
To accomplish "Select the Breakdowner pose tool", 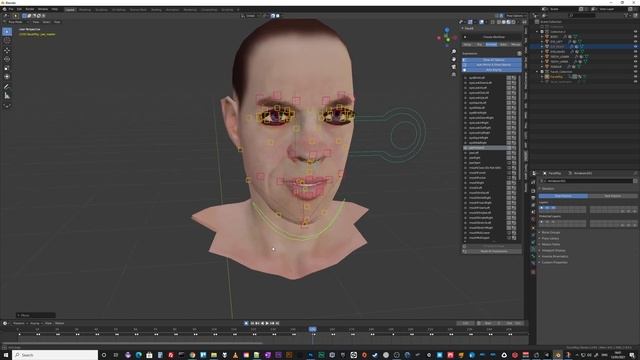I will tap(7, 106).
